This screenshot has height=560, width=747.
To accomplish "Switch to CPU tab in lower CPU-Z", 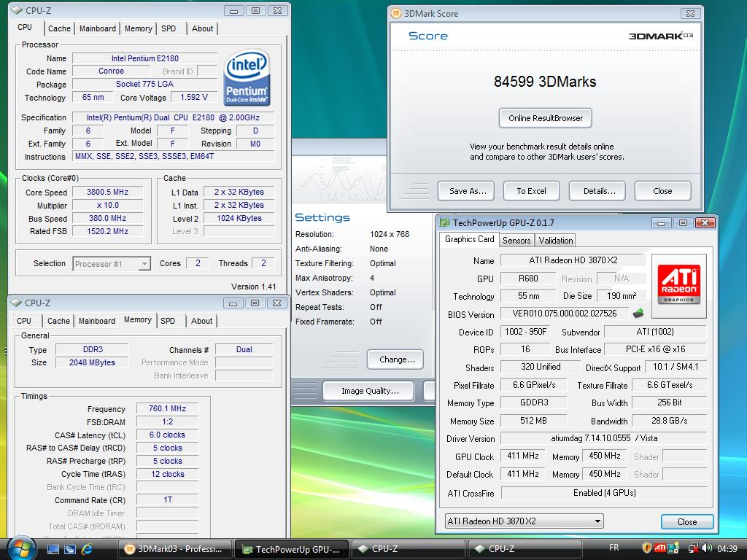I will 24,321.
